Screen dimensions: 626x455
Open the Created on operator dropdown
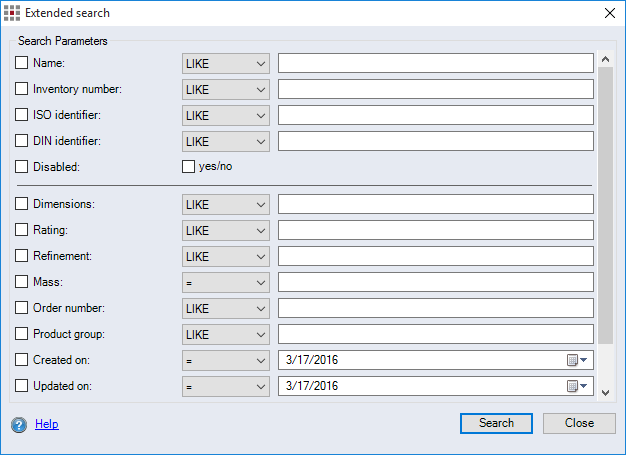pyautogui.click(x=226, y=360)
